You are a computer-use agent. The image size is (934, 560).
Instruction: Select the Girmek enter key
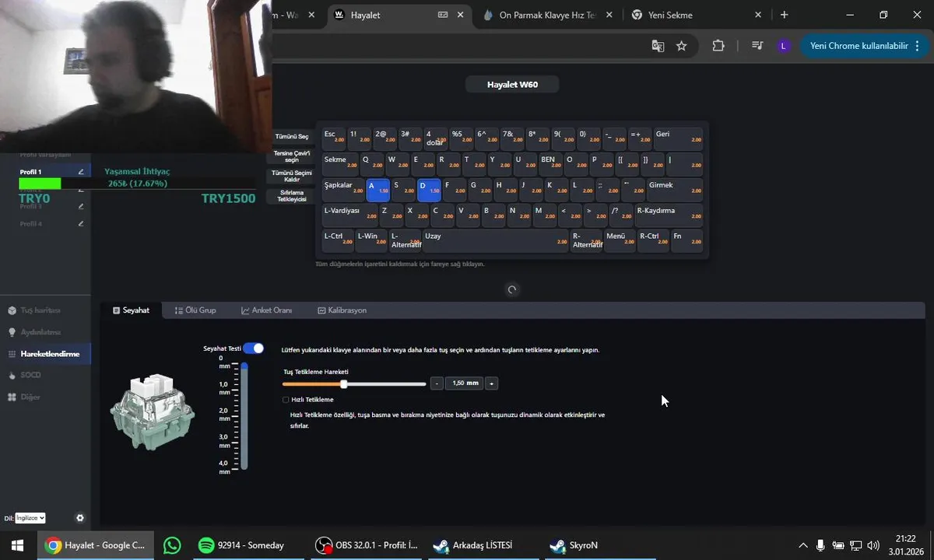[x=675, y=190]
